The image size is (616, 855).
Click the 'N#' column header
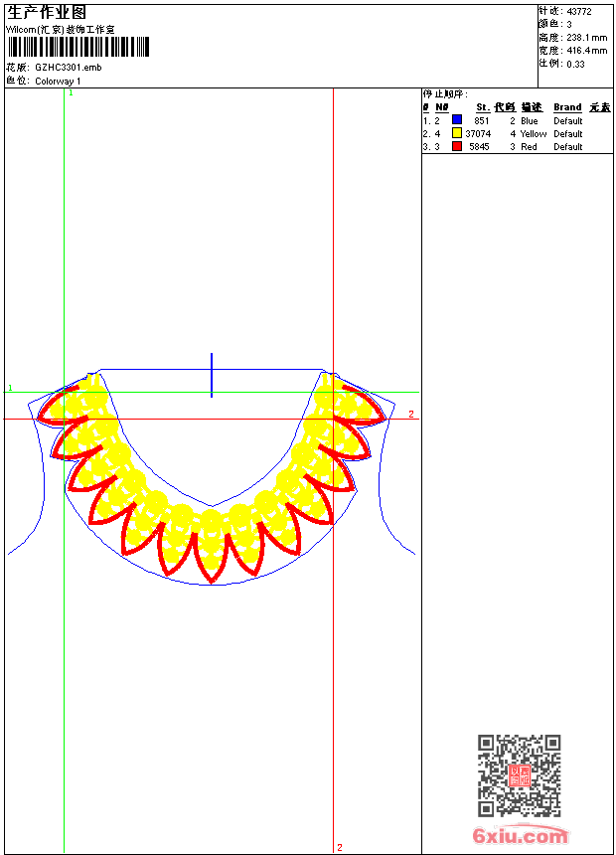pyautogui.click(x=441, y=107)
